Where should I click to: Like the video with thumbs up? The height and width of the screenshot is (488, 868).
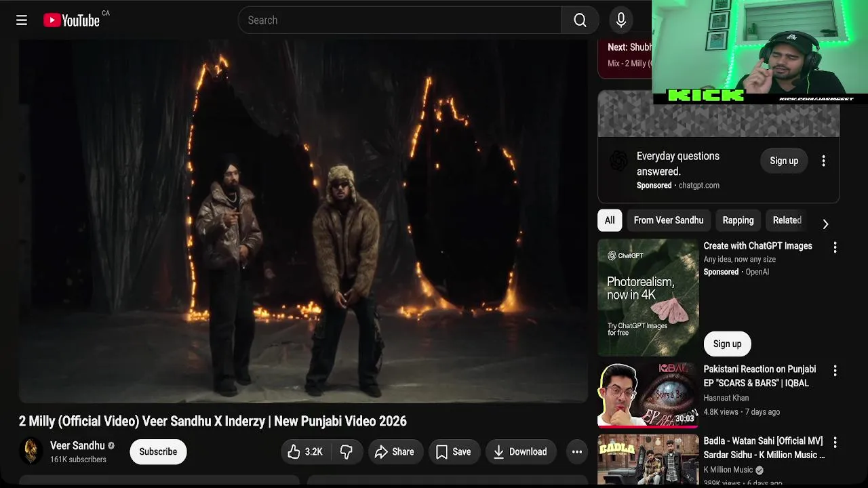pyautogui.click(x=305, y=452)
